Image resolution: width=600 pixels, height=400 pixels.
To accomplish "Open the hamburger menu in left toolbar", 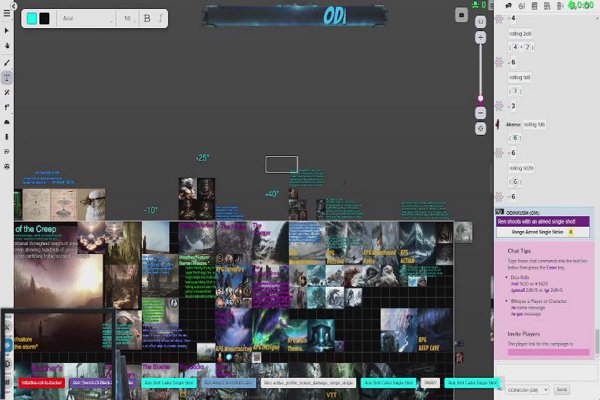I will click(x=7, y=13).
